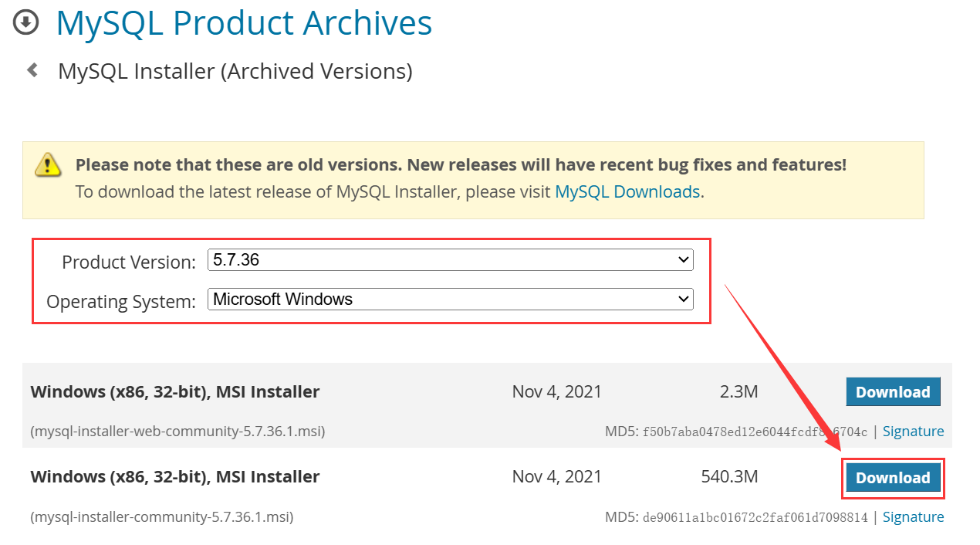The width and height of the screenshot is (980, 545).
Task: Click the MD5 hash starting with de90611a
Action: tap(755, 517)
